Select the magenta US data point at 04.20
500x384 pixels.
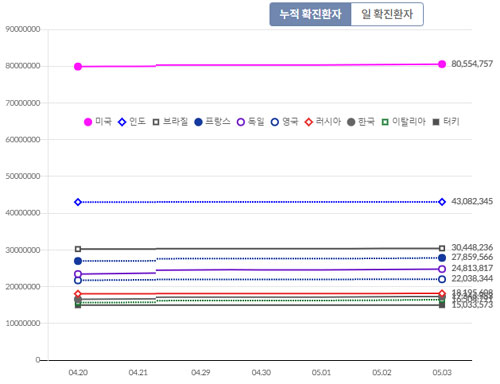point(78,67)
